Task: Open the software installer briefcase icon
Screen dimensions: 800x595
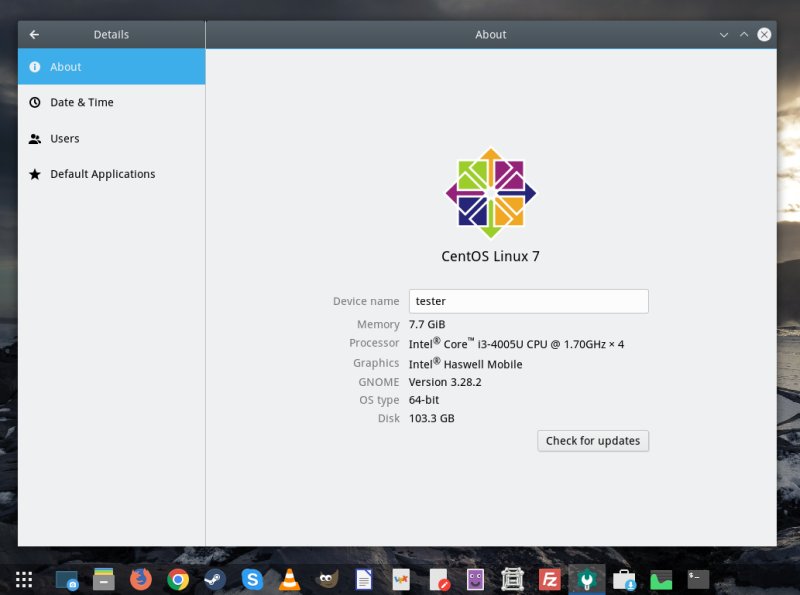Action: coord(624,580)
